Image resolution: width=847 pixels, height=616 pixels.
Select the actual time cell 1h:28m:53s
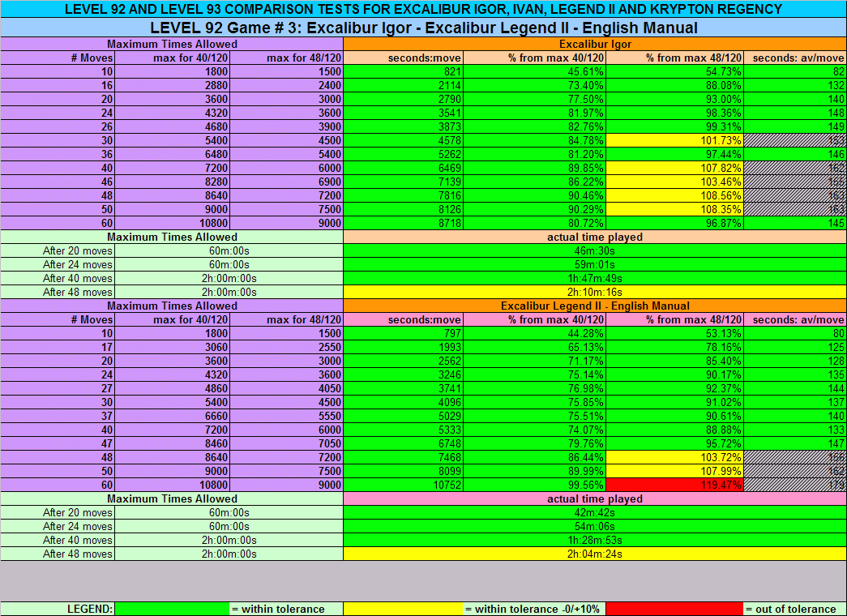coord(595,540)
